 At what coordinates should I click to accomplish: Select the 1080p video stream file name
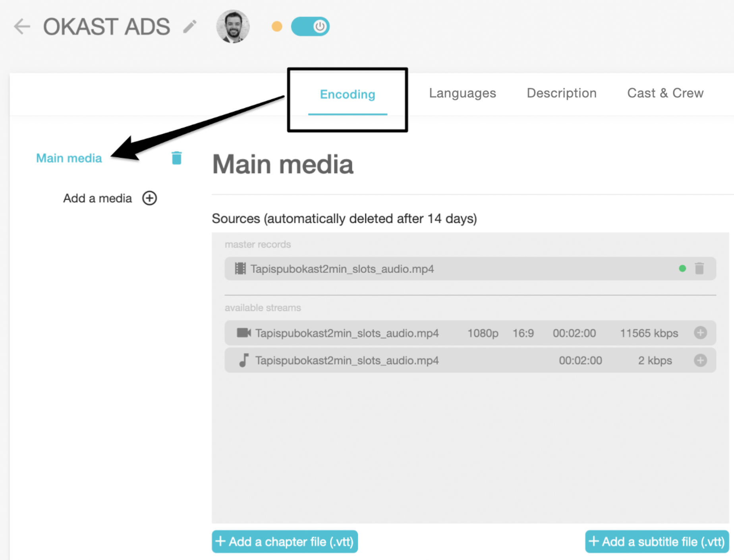click(x=347, y=333)
